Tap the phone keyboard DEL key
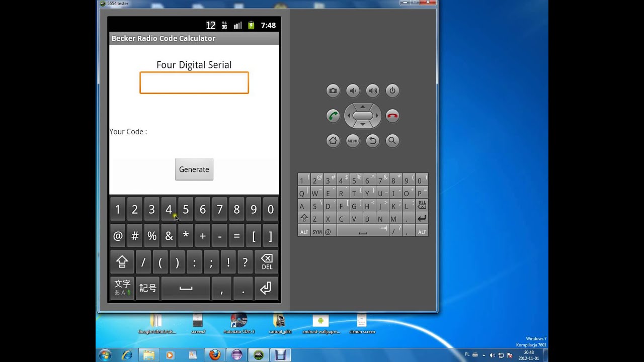 point(267,262)
